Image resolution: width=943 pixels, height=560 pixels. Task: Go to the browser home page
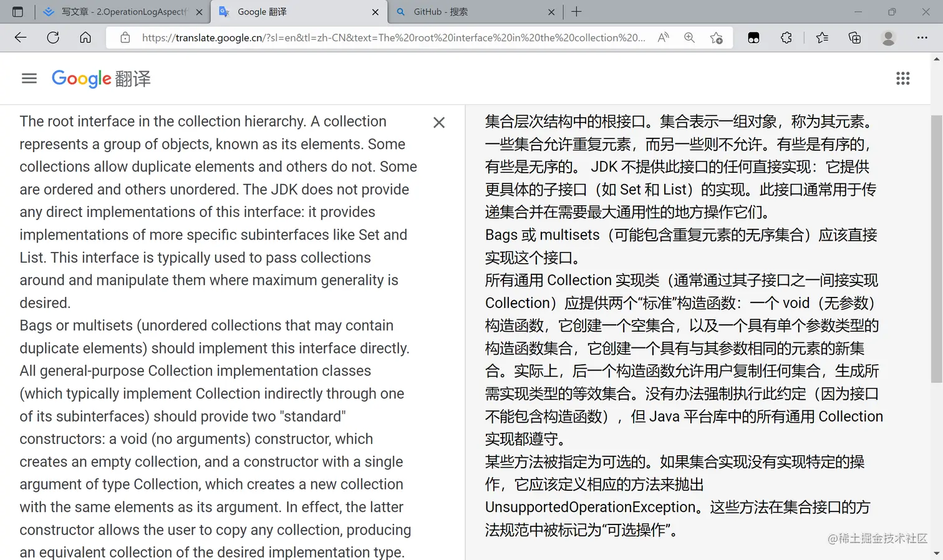click(x=85, y=37)
